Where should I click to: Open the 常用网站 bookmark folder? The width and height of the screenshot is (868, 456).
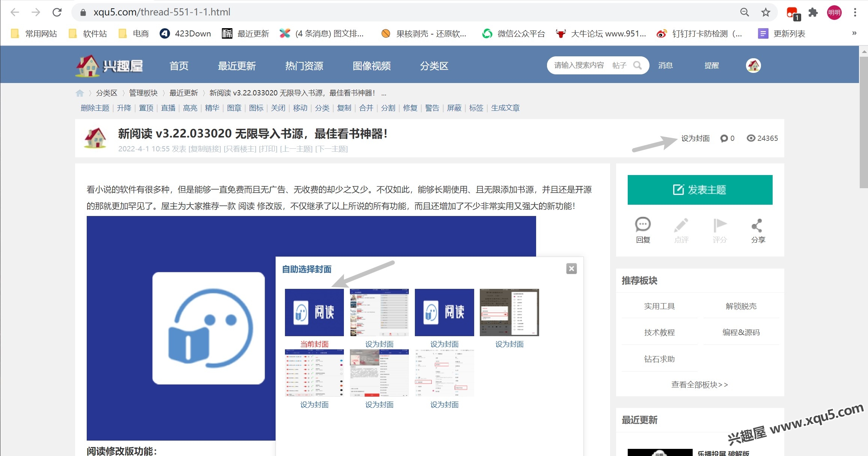34,34
